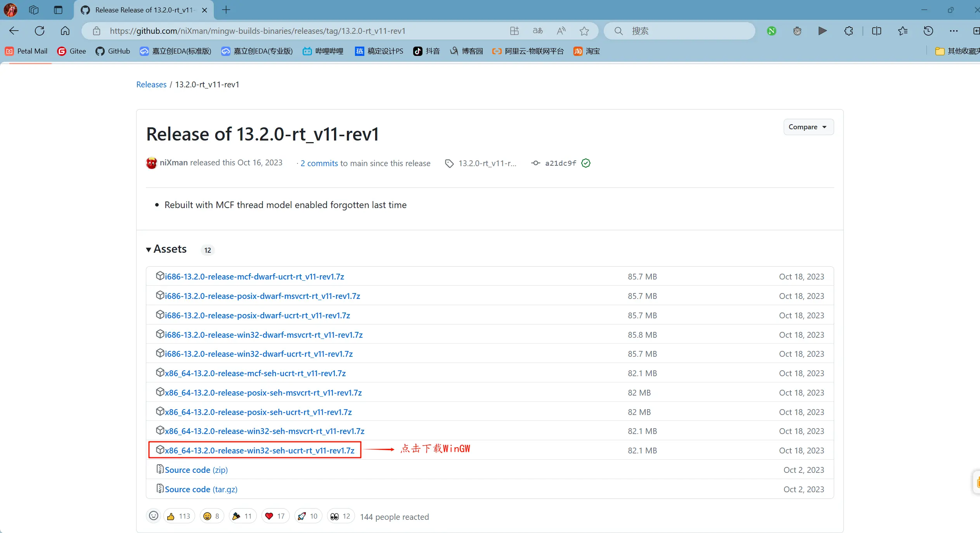The image size is (980, 533).
Task: Click the address bar URL
Action: [258, 31]
